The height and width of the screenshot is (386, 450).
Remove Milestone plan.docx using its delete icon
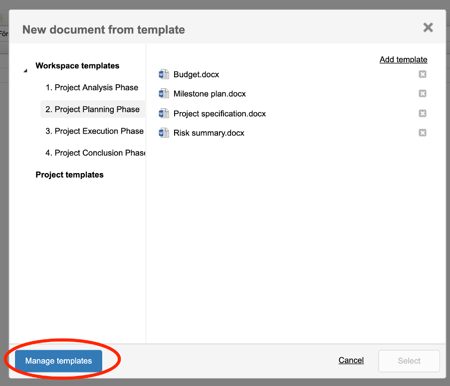coord(422,93)
